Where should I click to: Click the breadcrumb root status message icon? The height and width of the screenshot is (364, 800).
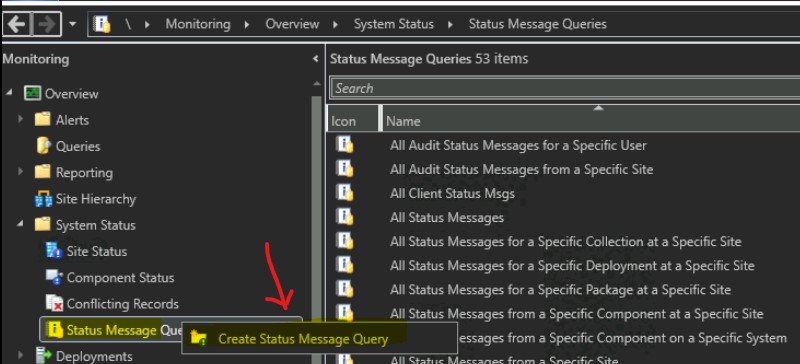tap(102, 24)
